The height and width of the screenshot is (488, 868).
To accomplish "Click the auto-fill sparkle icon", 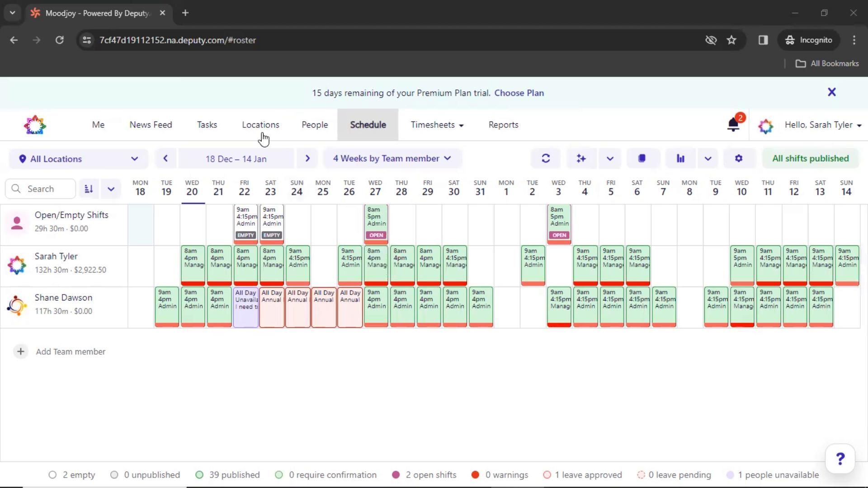I will pos(581,159).
